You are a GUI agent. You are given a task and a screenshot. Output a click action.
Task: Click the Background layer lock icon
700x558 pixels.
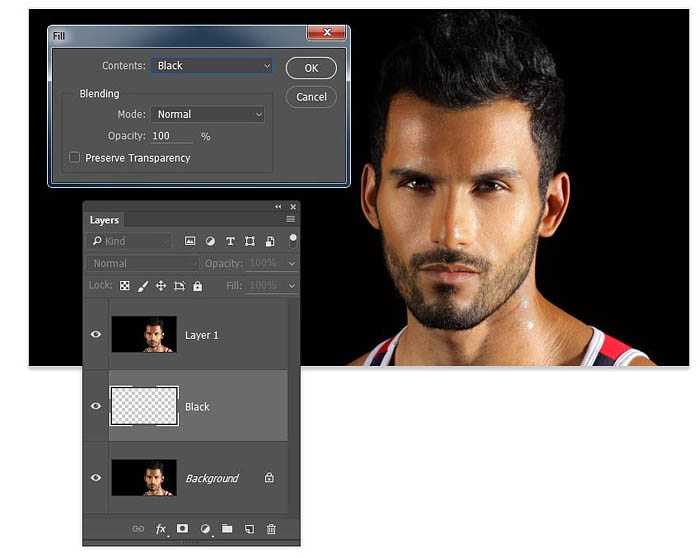click(x=269, y=478)
